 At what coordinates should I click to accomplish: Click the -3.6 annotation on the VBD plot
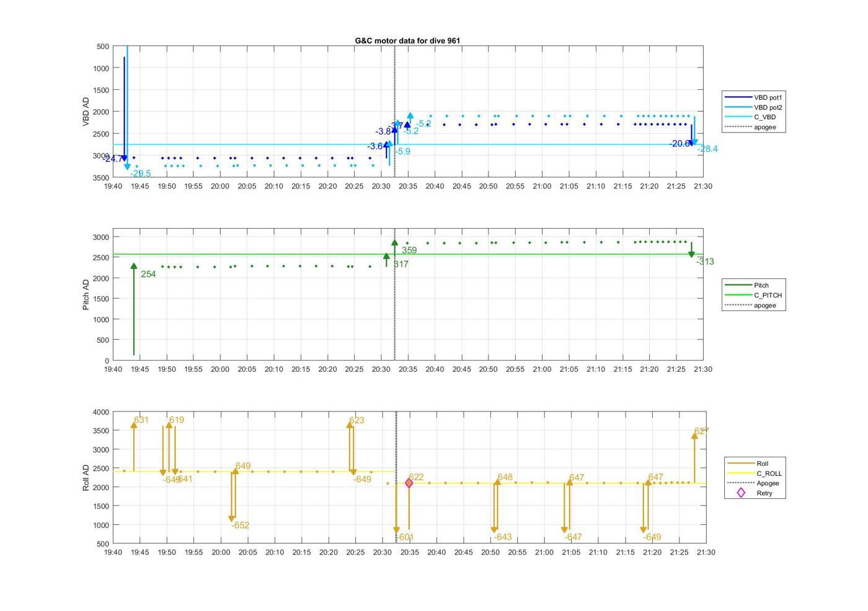point(375,146)
